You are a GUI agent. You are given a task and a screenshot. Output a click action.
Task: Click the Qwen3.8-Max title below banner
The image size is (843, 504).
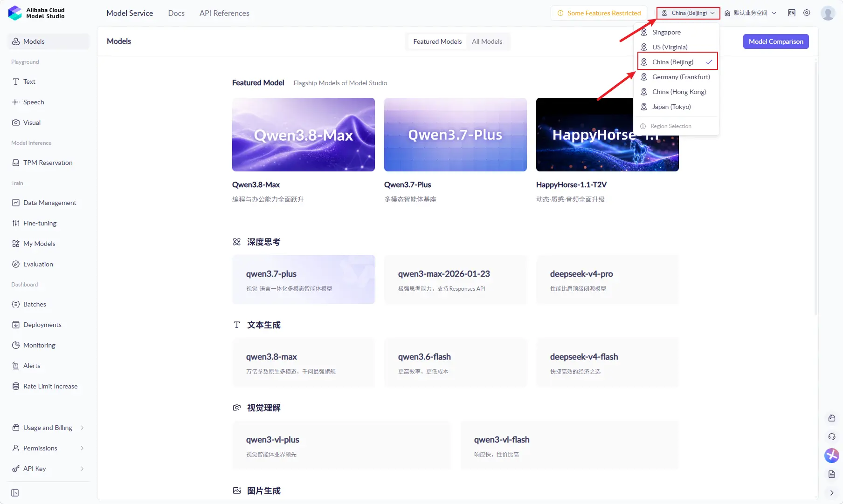point(256,185)
